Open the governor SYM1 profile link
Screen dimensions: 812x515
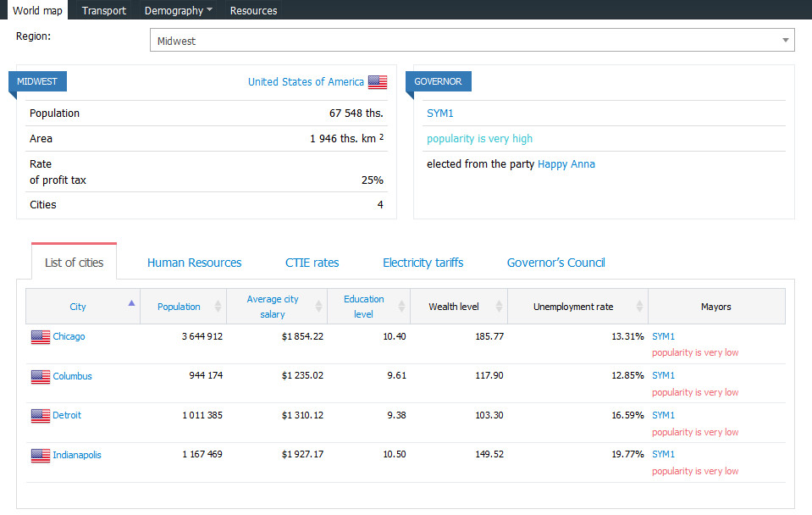tap(439, 114)
